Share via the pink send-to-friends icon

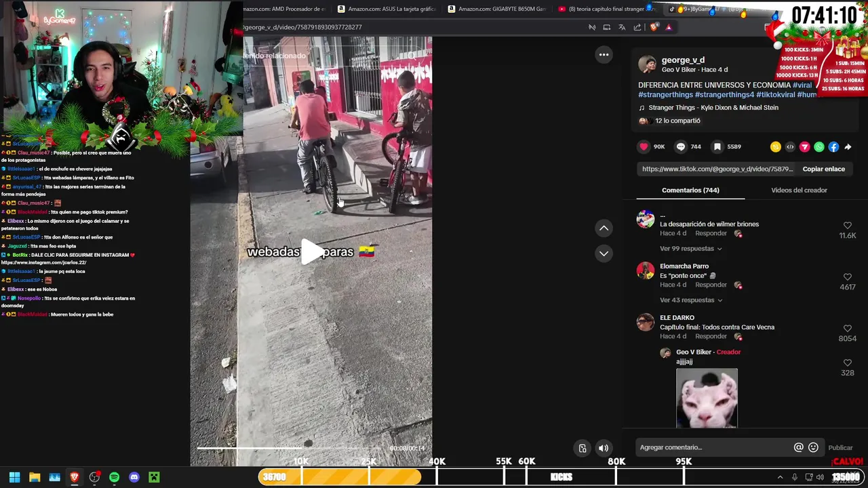pyautogui.click(x=805, y=146)
